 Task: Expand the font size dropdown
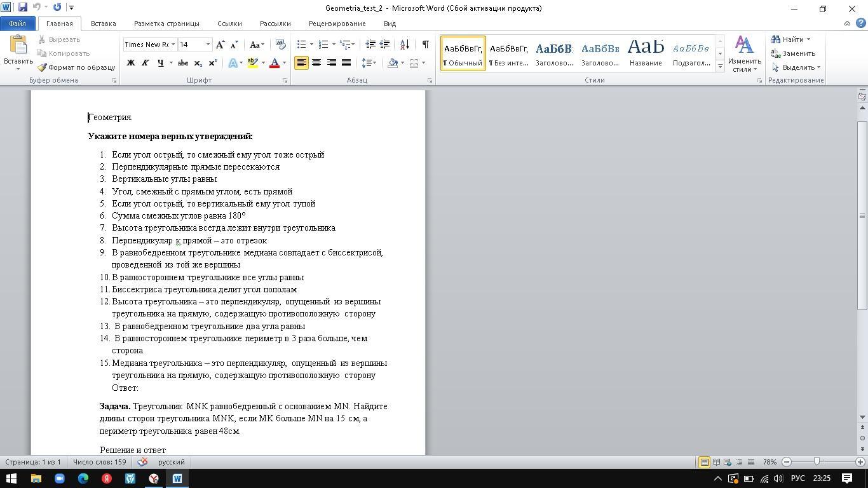(208, 44)
